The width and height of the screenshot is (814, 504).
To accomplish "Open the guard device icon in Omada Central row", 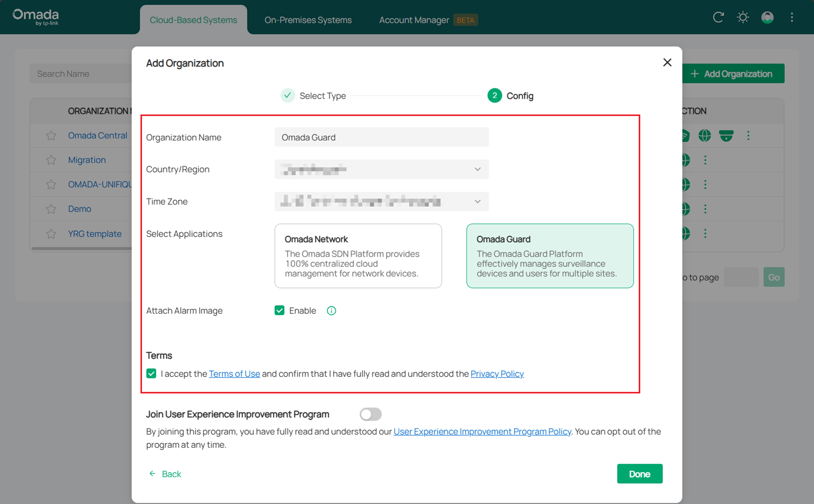I will (726, 135).
